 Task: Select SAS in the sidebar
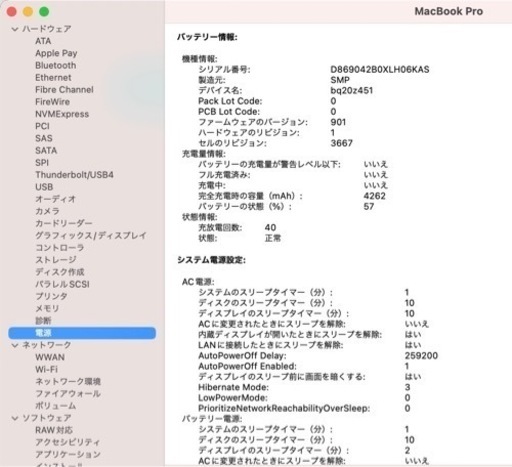(44, 138)
